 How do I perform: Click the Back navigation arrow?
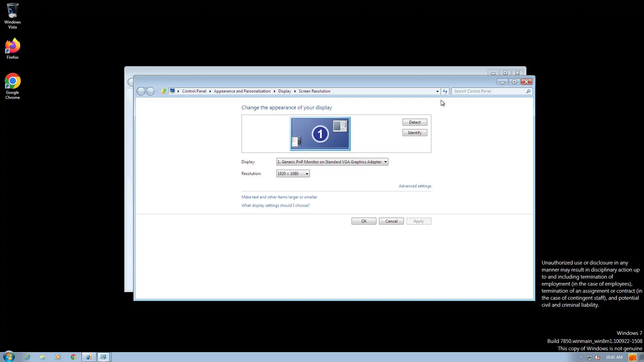coord(141,91)
